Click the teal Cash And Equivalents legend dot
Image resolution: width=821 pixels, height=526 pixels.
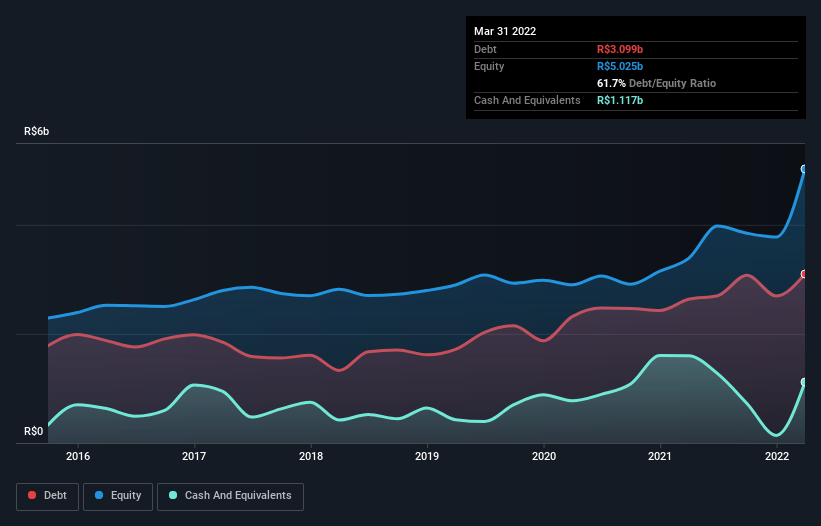[173, 495]
